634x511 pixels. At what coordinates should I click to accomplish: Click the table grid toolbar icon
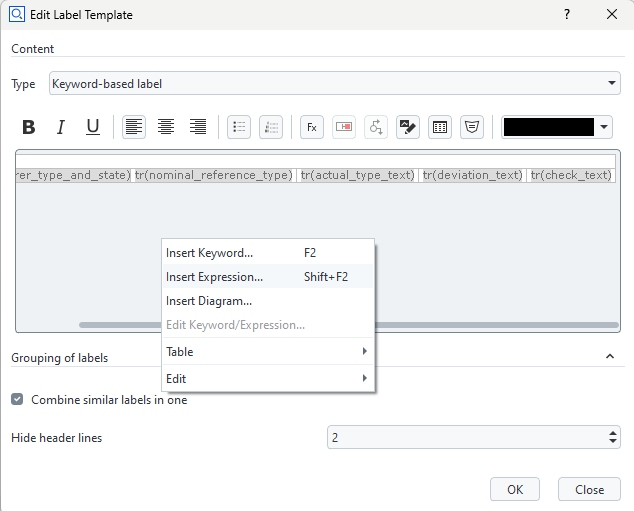(440, 127)
